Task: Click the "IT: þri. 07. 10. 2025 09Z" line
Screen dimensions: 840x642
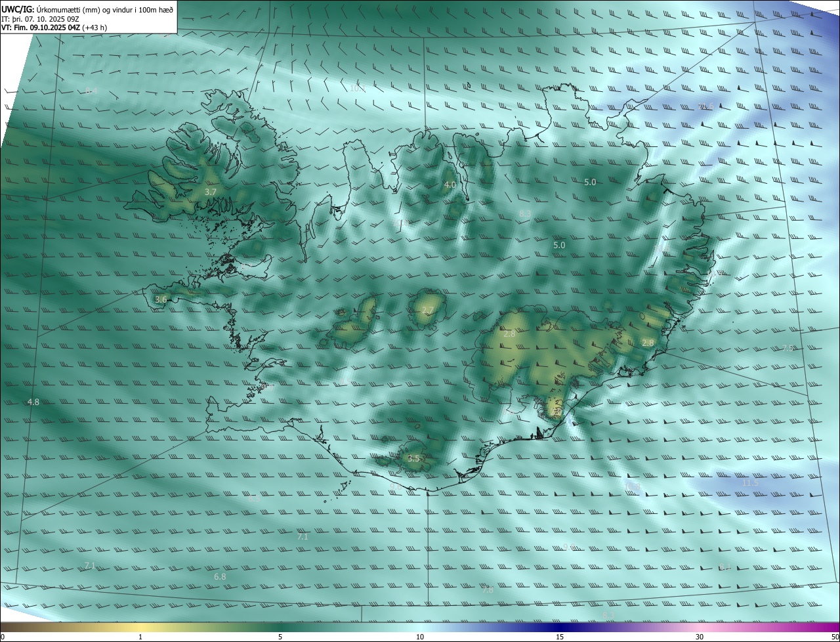Action: point(41,18)
